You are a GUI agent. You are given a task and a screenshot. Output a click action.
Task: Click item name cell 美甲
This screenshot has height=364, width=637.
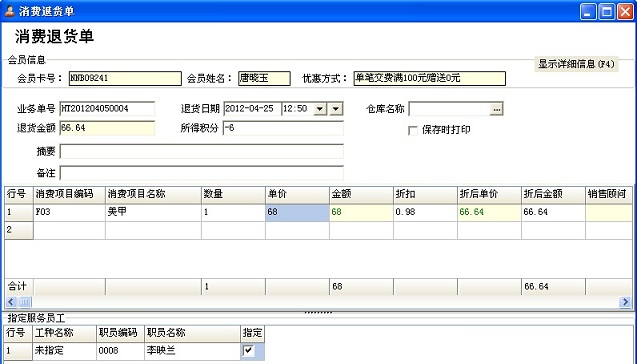point(153,212)
